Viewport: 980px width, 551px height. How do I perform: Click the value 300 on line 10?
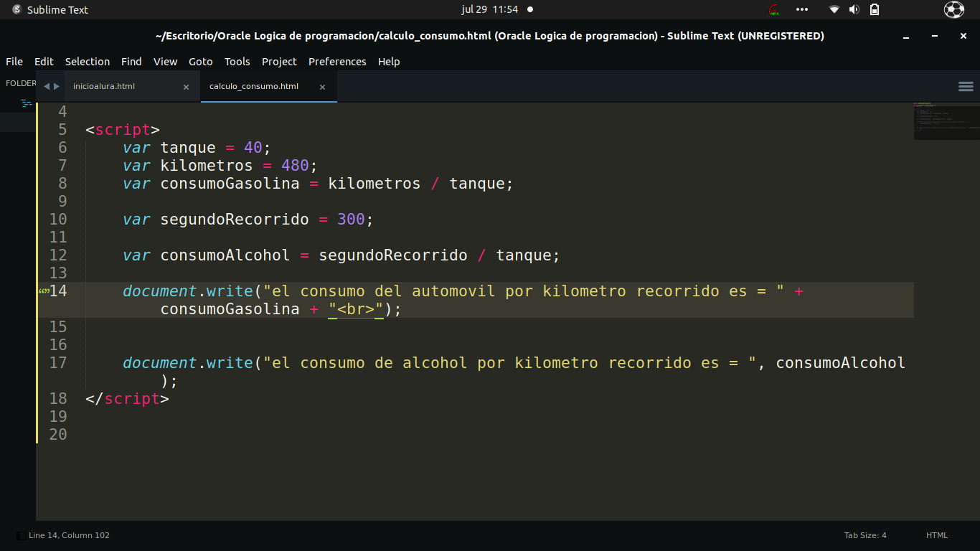(351, 220)
